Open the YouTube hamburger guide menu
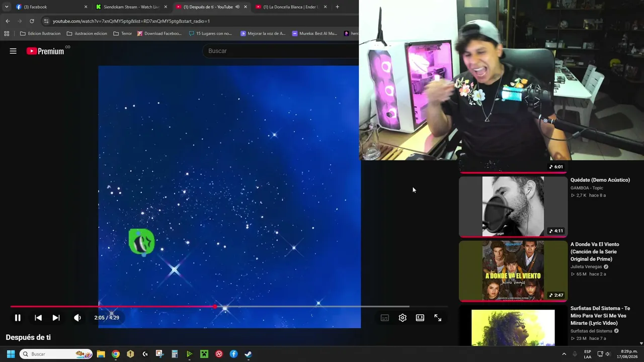644x362 pixels. pos(13,51)
